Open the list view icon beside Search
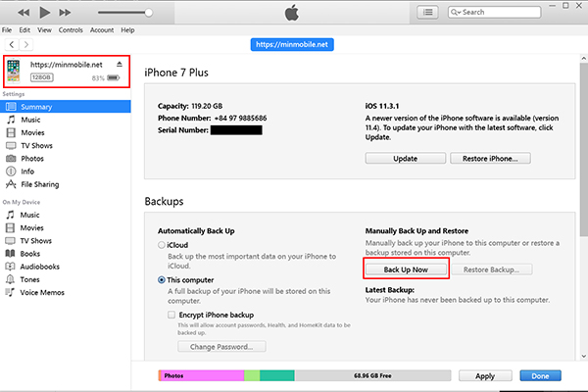 (x=427, y=13)
